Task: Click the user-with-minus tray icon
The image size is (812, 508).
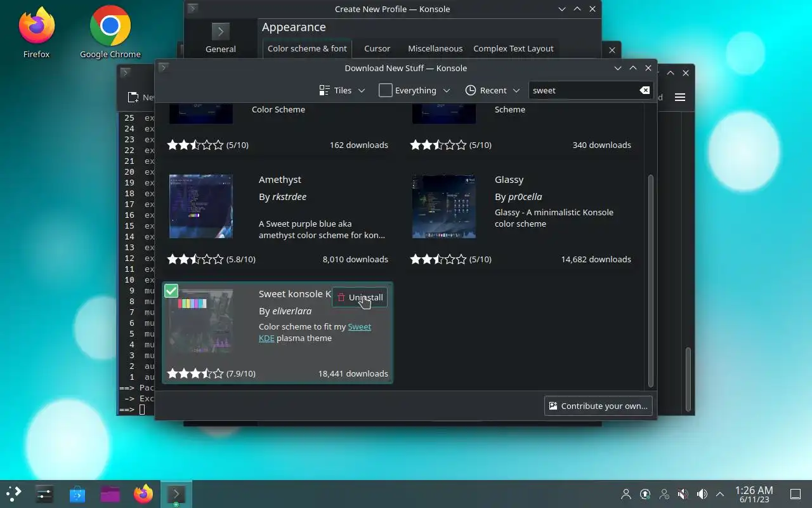Action: [x=664, y=494]
